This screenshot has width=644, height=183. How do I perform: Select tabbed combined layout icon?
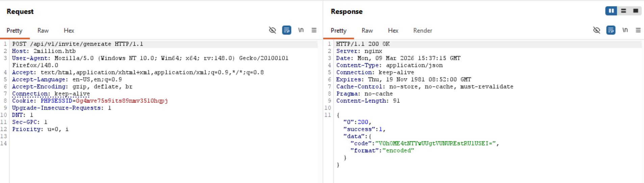(636, 11)
